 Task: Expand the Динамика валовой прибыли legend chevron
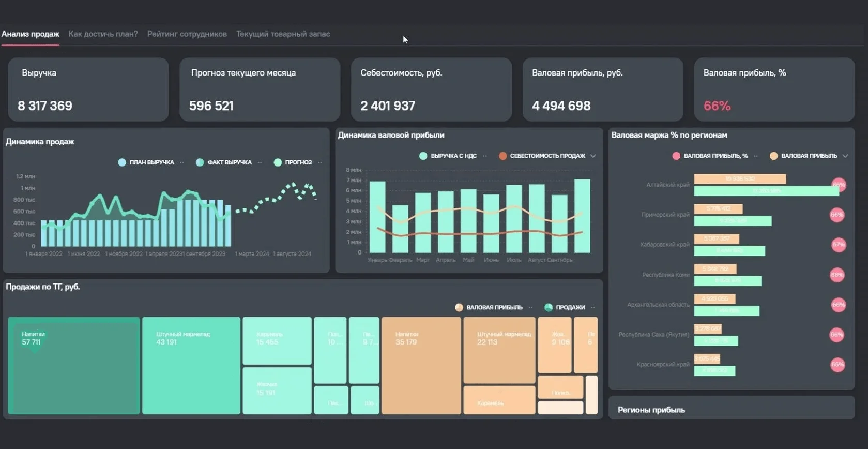coord(593,156)
